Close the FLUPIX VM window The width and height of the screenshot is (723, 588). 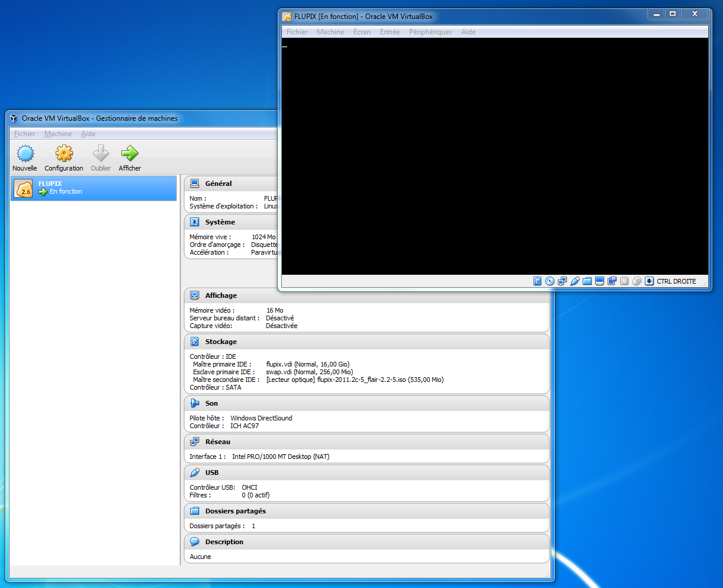[x=695, y=14]
